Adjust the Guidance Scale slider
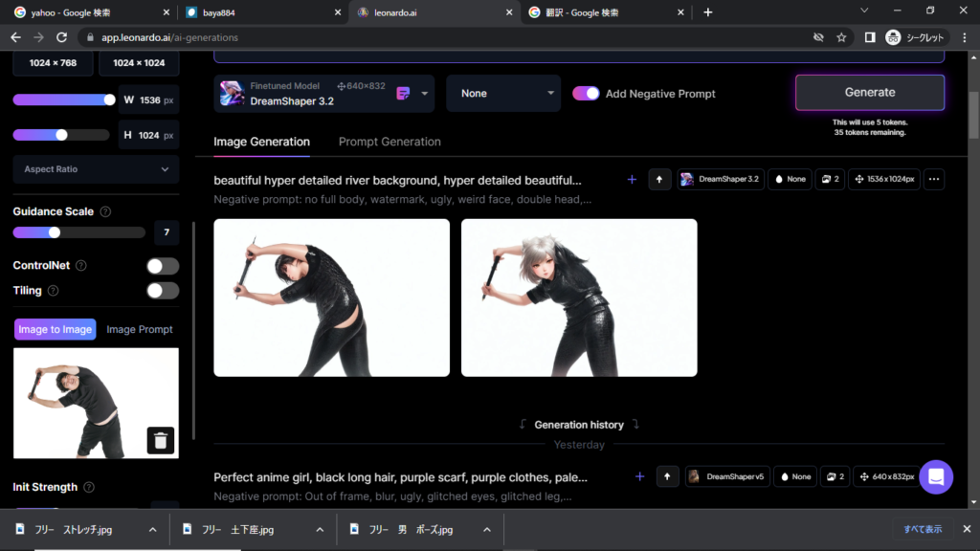This screenshot has height=551, width=980. pyautogui.click(x=55, y=232)
